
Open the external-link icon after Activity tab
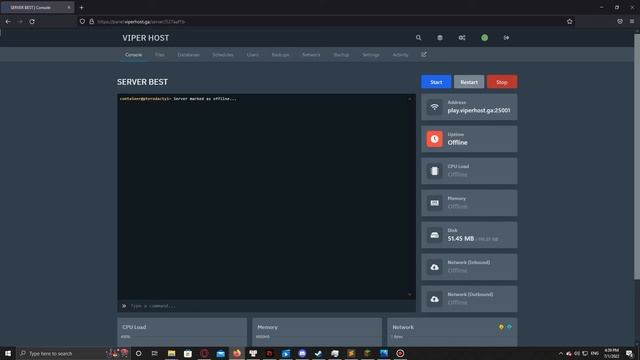pos(424,54)
